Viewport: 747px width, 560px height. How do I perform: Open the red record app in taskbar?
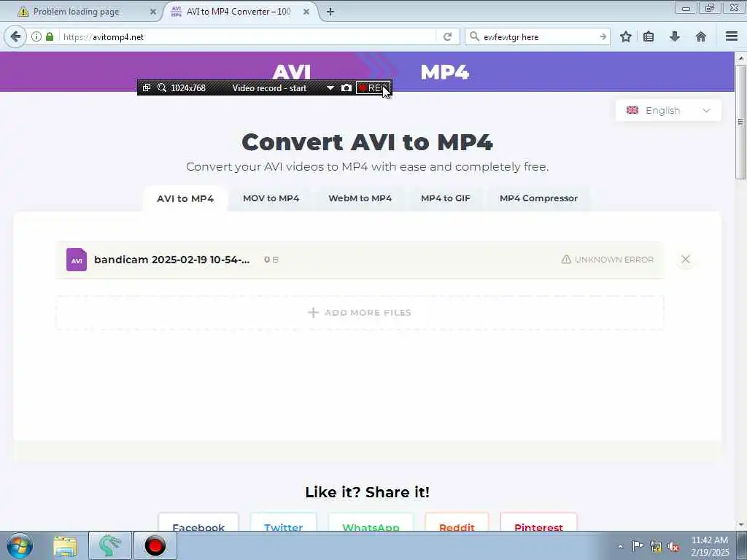pyautogui.click(x=155, y=545)
